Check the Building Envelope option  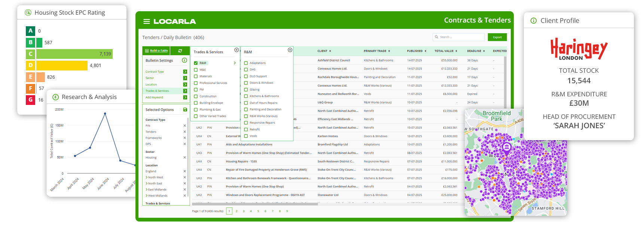[x=196, y=103]
